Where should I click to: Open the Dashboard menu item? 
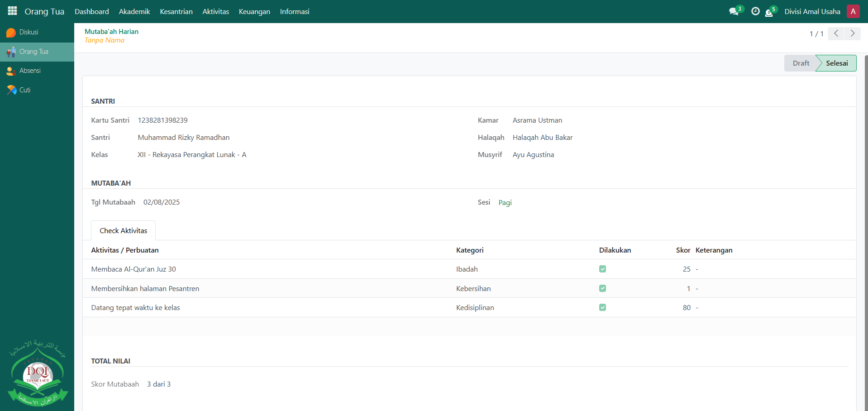click(91, 11)
